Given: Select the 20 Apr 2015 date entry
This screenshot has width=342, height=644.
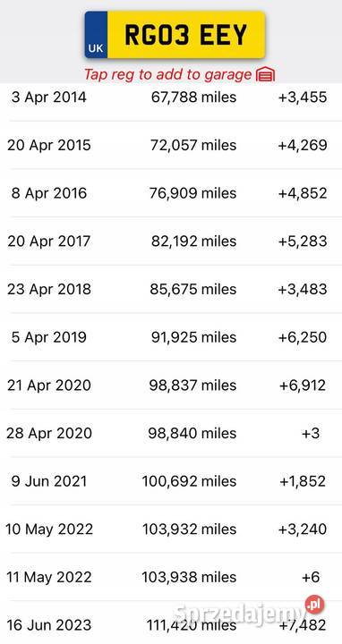Looking at the screenshot, I should pyautogui.click(x=49, y=146).
